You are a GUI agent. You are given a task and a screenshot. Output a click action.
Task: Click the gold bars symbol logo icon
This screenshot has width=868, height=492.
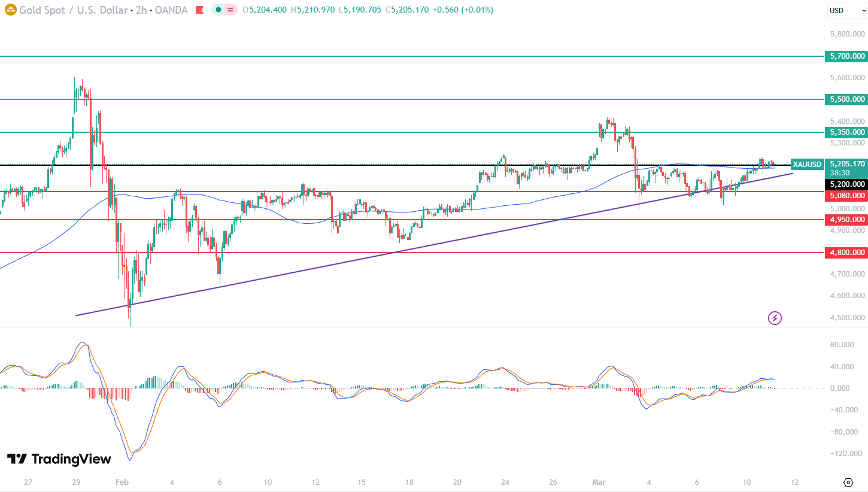(10, 10)
